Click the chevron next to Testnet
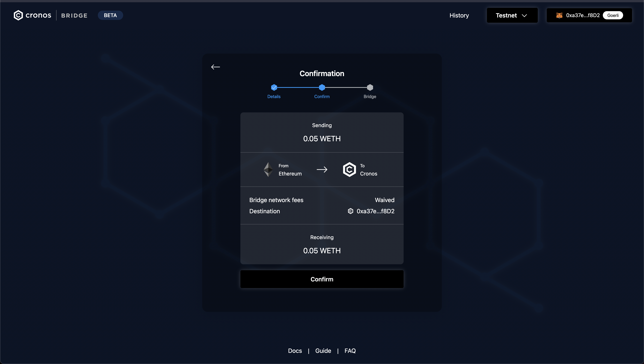Image resolution: width=644 pixels, height=364 pixels. tap(524, 15)
